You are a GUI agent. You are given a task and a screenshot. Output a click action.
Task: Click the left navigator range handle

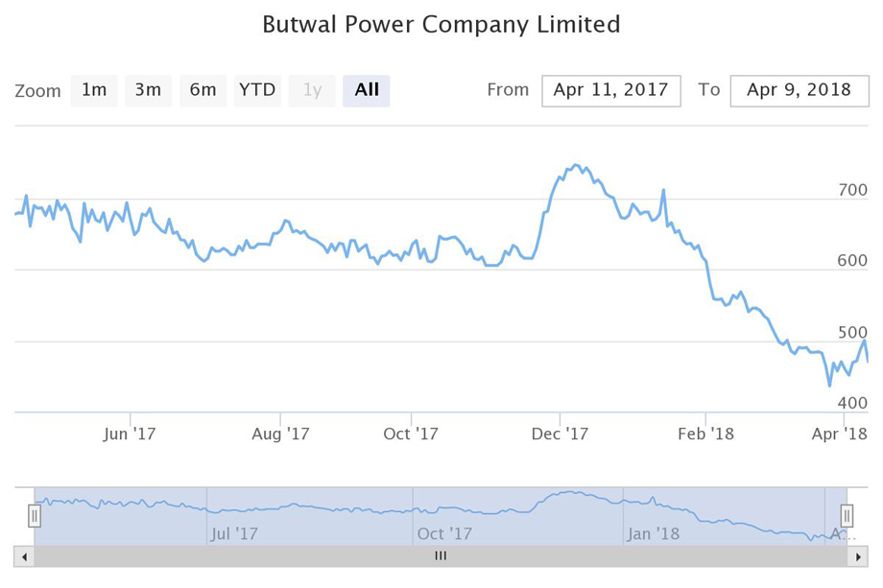click(35, 516)
